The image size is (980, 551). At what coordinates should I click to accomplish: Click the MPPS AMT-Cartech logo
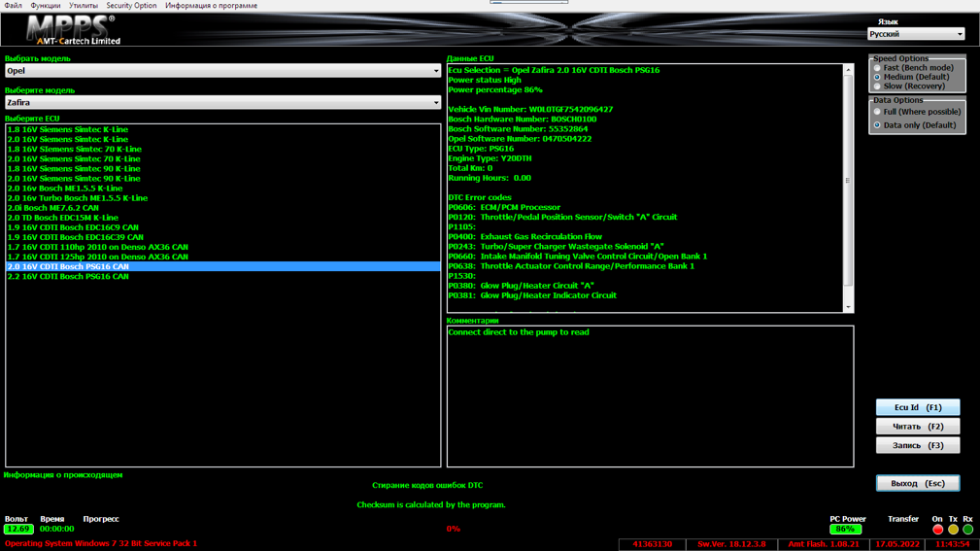coord(73,30)
